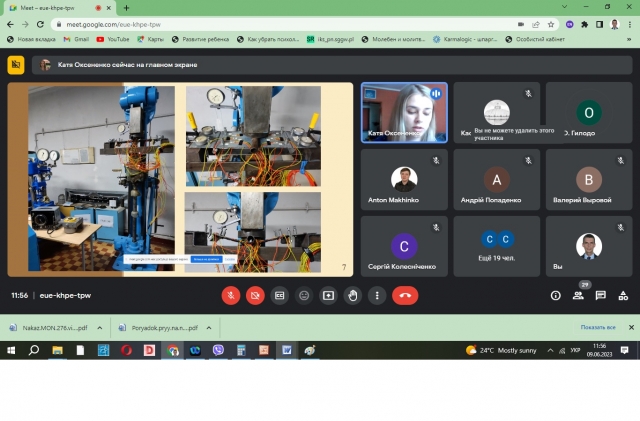
Task: Expand options for Nakaz.MON pdf download
Action: point(100,327)
